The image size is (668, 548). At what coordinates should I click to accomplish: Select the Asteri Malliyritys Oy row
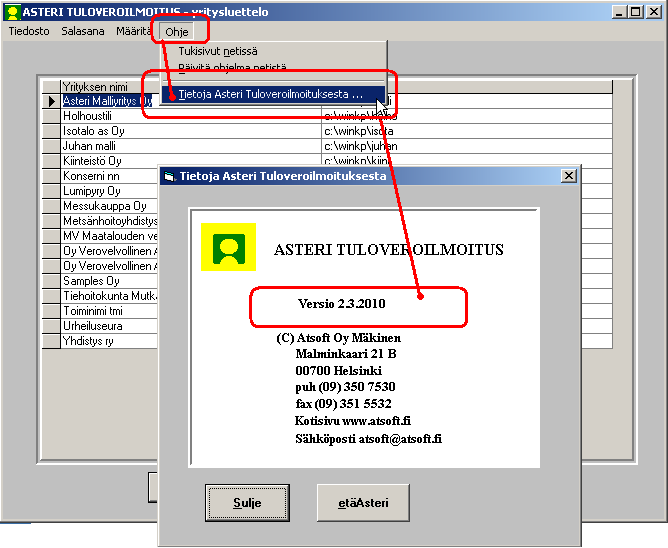107,101
